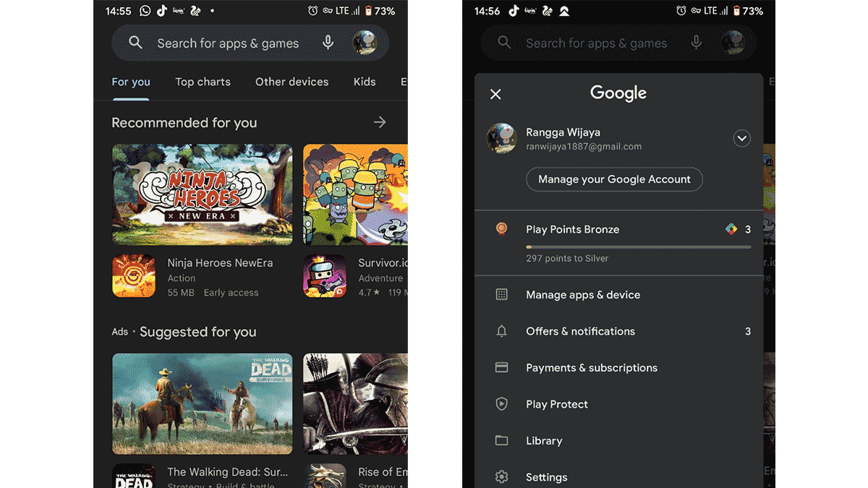Tap The Walking Dead: Sur... title text
This screenshot has width=868, height=488.
click(x=227, y=472)
